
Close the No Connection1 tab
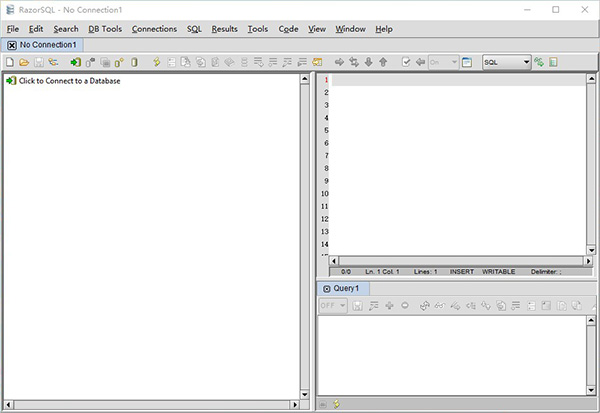[11, 45]
